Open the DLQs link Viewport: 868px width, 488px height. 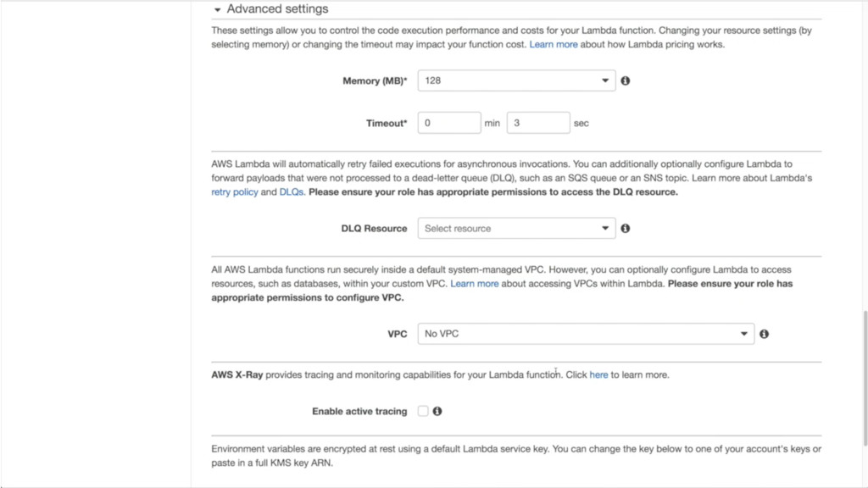point(291,192)
